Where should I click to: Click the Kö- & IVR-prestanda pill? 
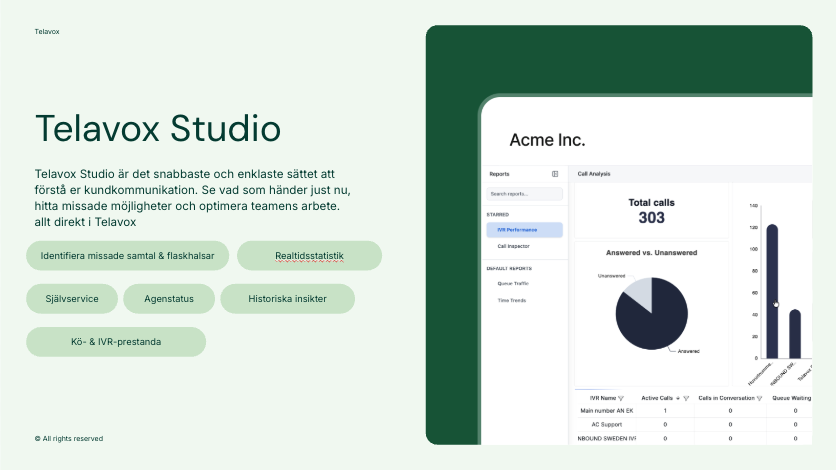click(116, 342)
